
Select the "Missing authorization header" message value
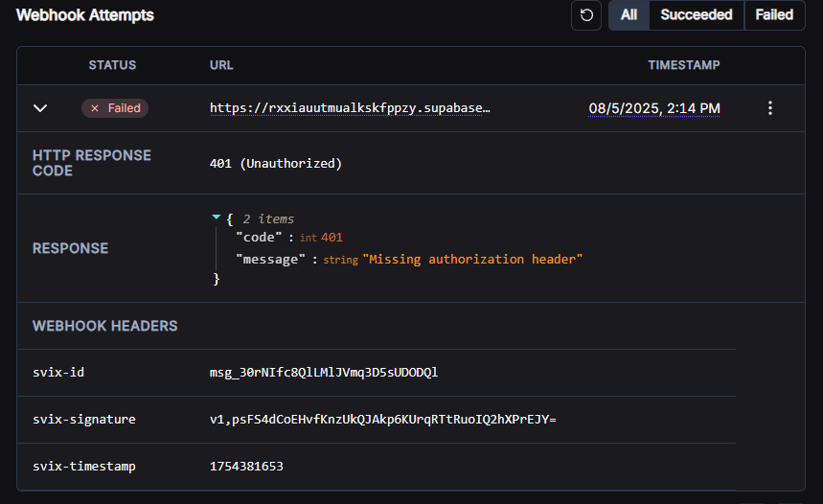(472, 260)
